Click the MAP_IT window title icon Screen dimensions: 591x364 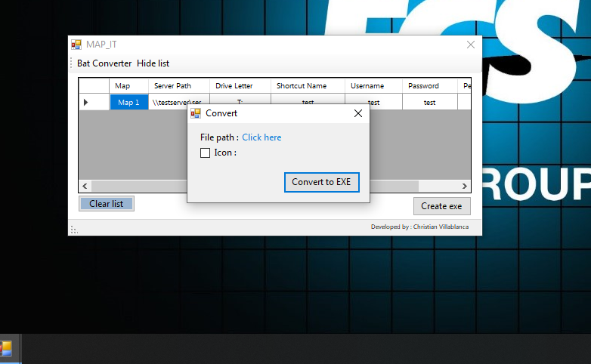click(76, 45)
